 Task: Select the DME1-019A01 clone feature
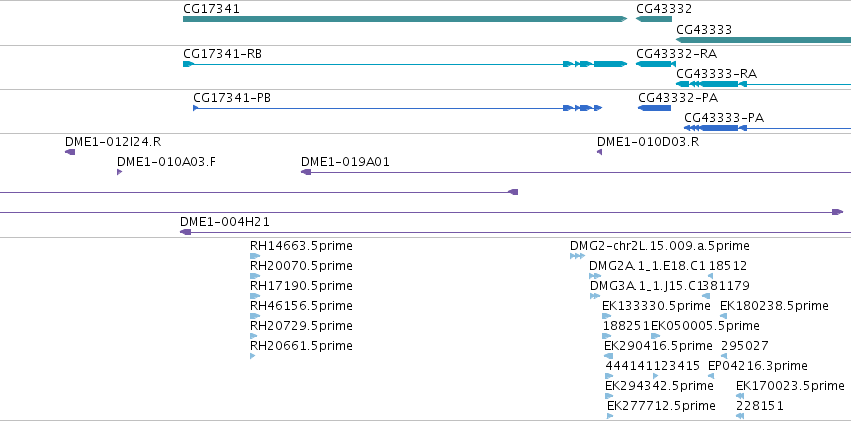[x=576, y=172]
